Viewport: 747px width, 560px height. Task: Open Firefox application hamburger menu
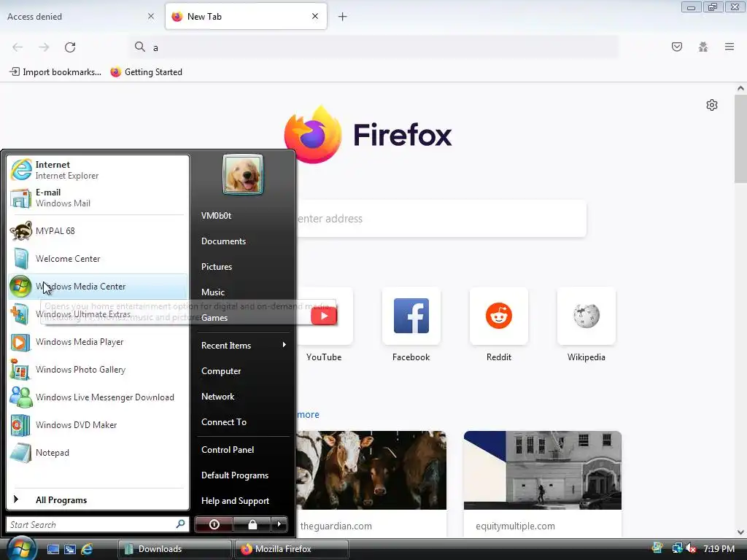tap(729, 47)
